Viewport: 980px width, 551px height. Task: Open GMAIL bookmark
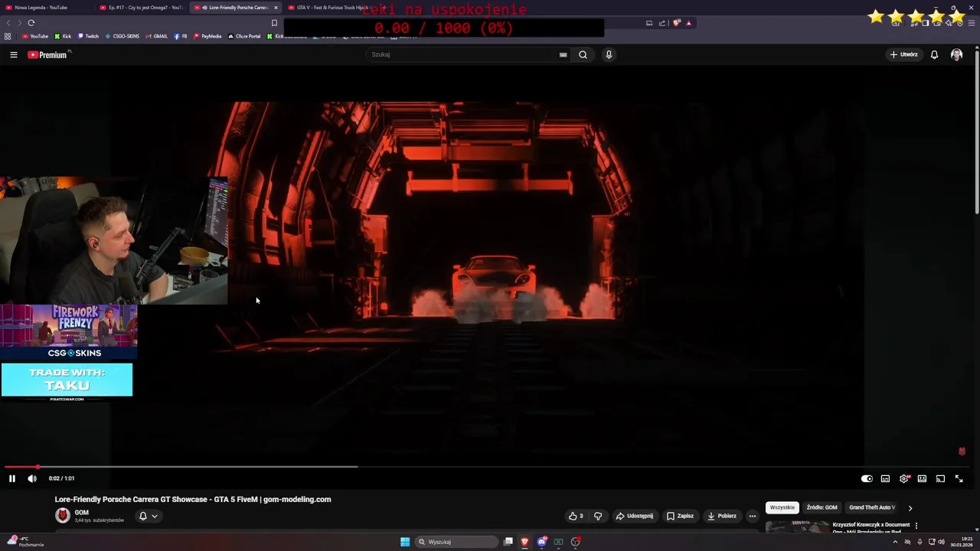(x=157, y=36)
